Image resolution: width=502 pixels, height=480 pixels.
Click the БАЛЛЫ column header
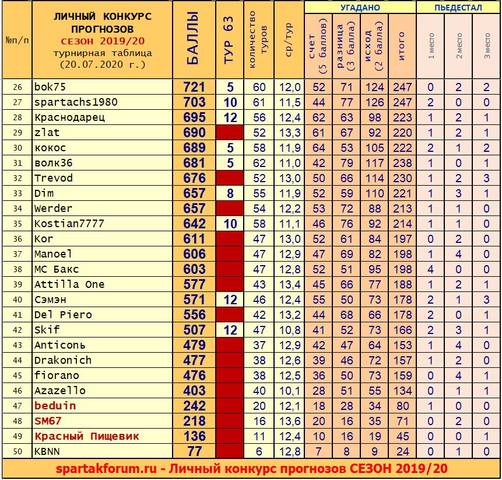[x=193, y=39]
